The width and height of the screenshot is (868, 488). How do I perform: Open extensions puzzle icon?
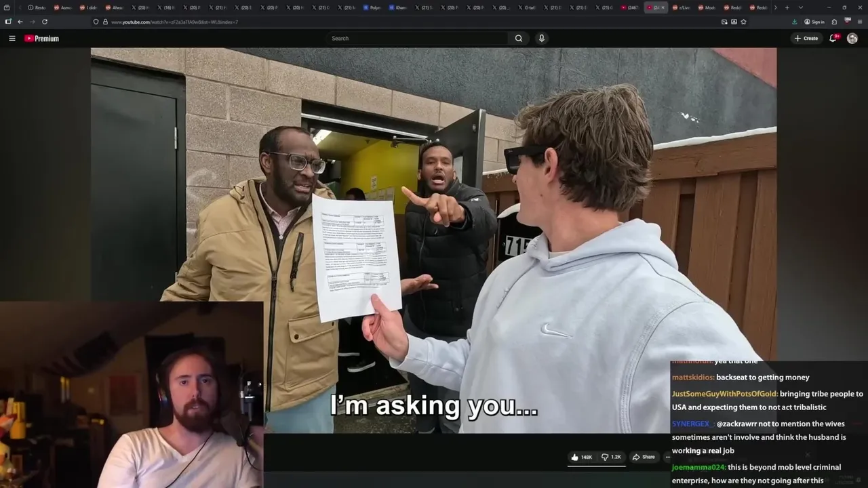[x=835, y=22]
